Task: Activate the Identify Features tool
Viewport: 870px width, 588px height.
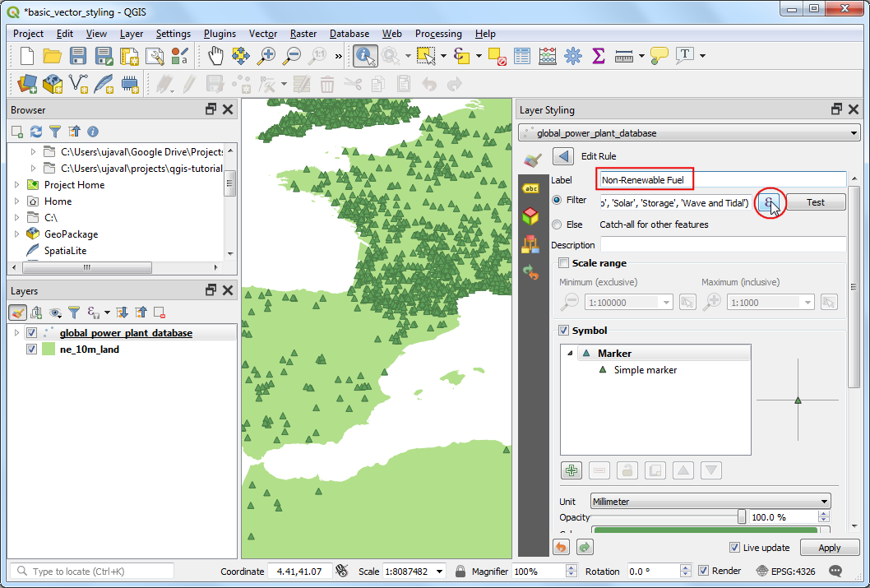Action: [364, 56]
